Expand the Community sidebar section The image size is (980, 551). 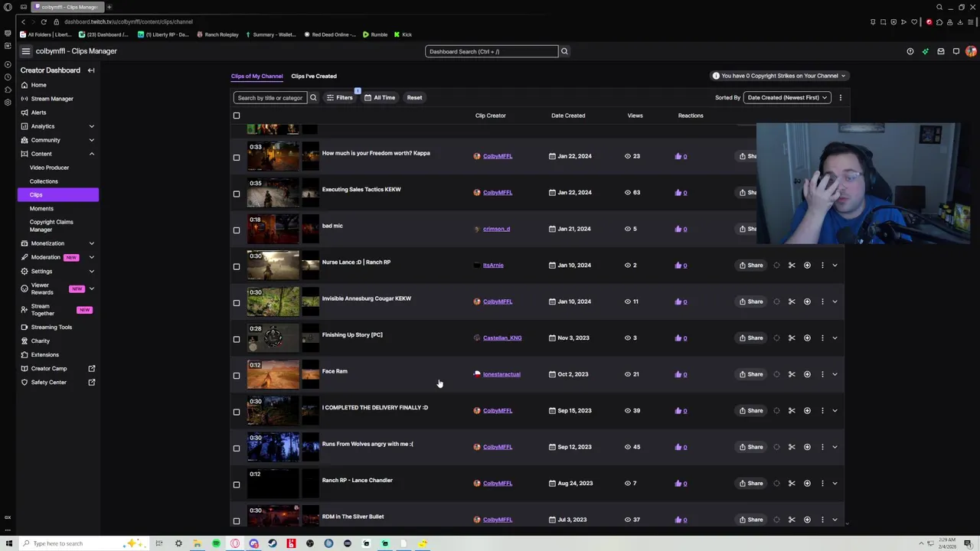(91, 140)
